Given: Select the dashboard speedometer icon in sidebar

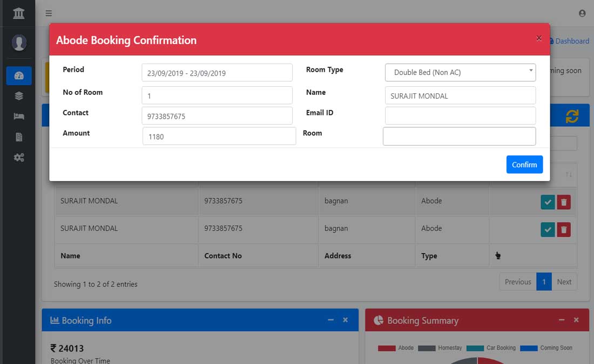Looking at the screenshot, I should click(x=18, y=75).
